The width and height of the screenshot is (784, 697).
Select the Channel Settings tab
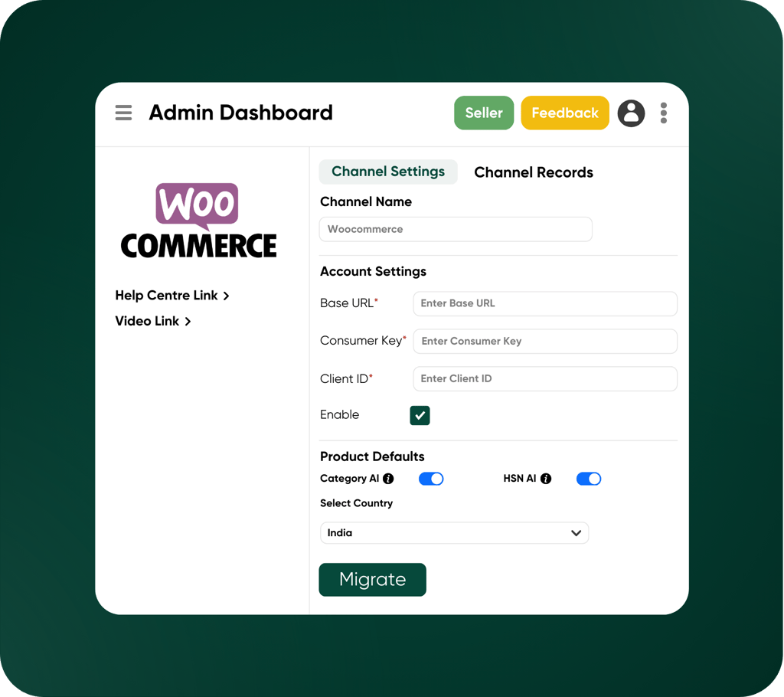point(388,172)
